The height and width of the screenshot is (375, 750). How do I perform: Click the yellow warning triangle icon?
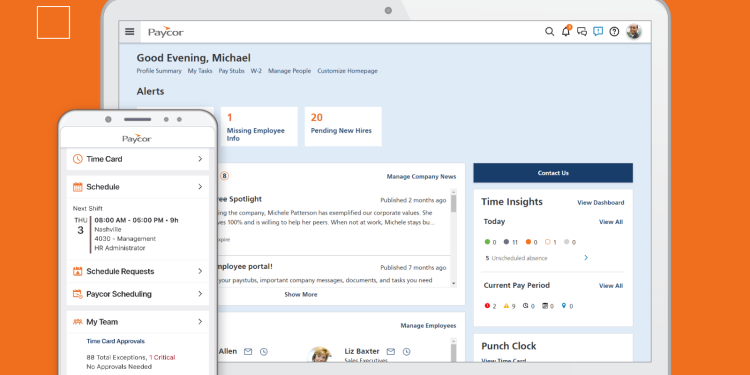coord(506,306)
